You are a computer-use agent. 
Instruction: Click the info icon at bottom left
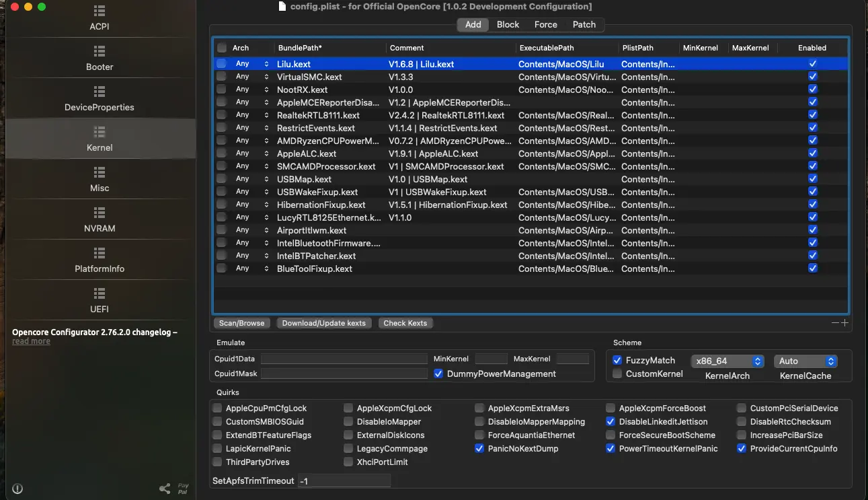coord(18,489)
